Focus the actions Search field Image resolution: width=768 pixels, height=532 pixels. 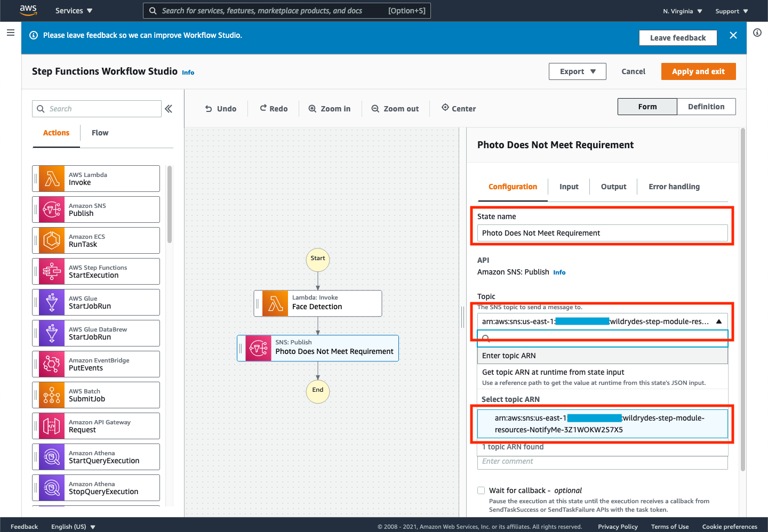(97, 109)
